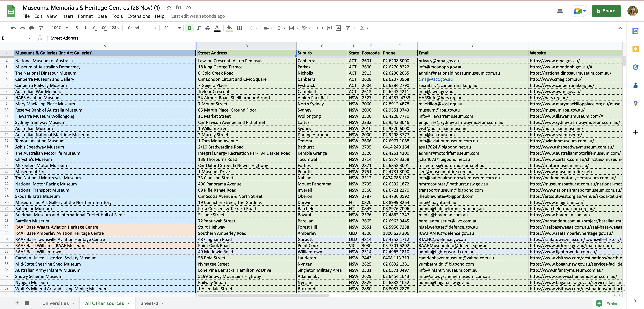Star this spreadsheet document
Image resolution: width=644 pixels, height=309 pixels.
(169, 8)
